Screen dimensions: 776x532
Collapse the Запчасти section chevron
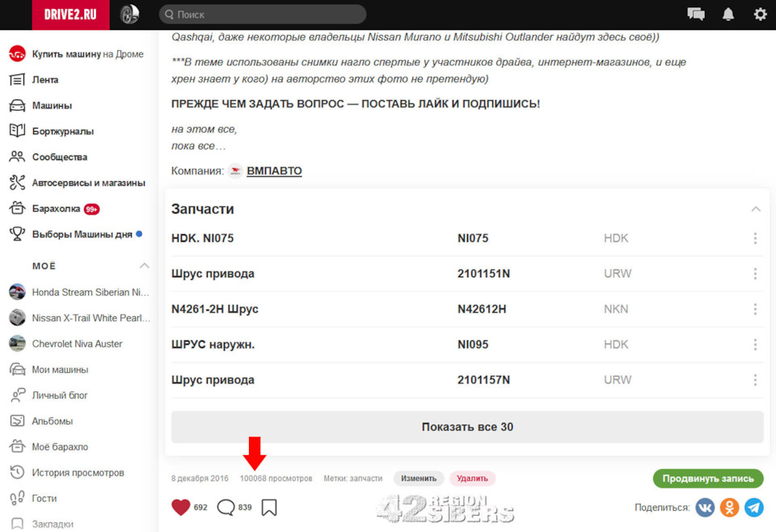756,209
